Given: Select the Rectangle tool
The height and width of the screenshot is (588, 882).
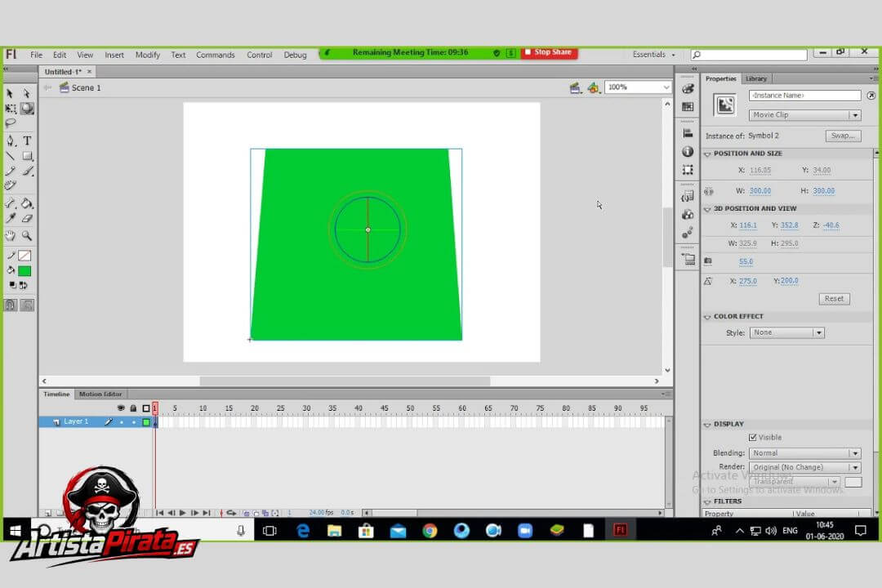Looking at the screenshot, I should (26, 156).
